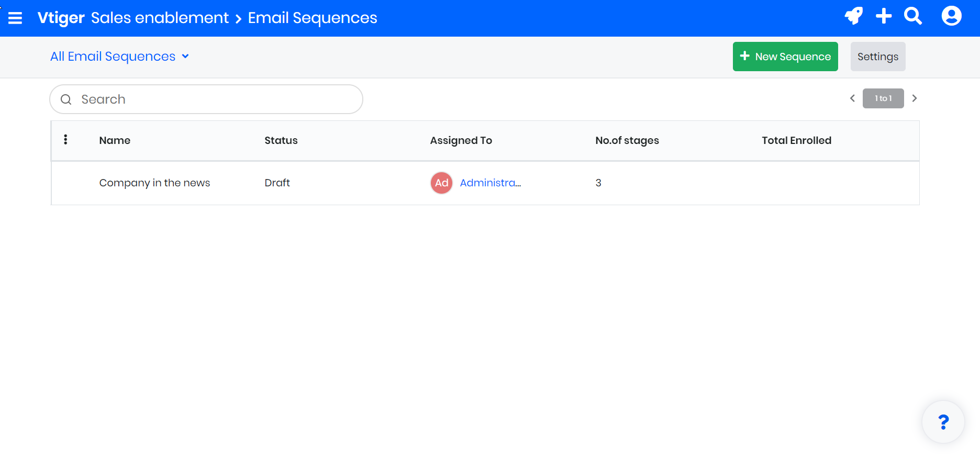This screenshot has height=458, width=980.
Task: Open global search magnifier icon
Action: click(913, 16)
